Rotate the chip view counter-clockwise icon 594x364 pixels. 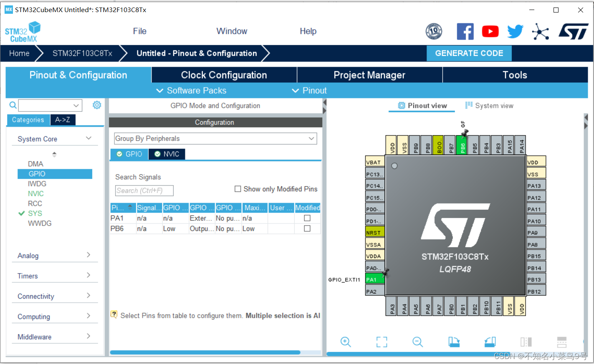[x=490, y=342]
